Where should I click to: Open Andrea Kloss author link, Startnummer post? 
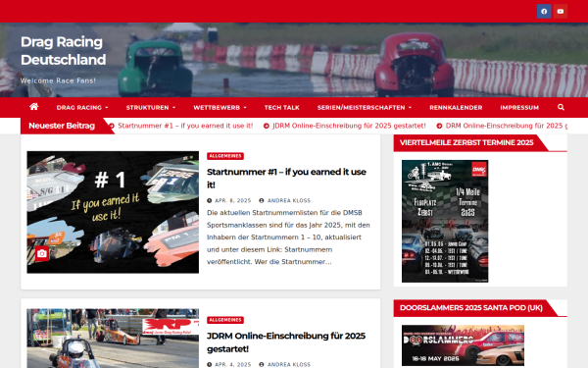point(289,200)
